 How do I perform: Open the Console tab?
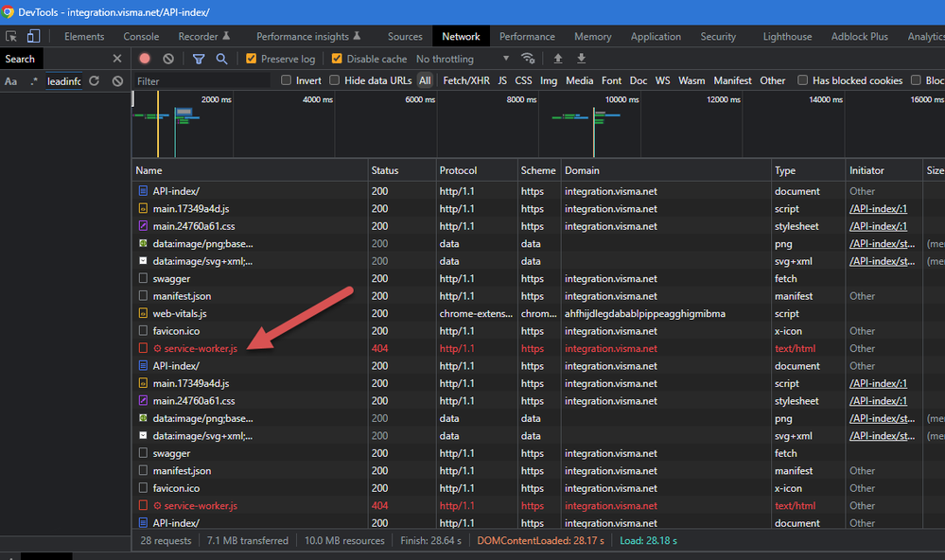click(141, 36)
